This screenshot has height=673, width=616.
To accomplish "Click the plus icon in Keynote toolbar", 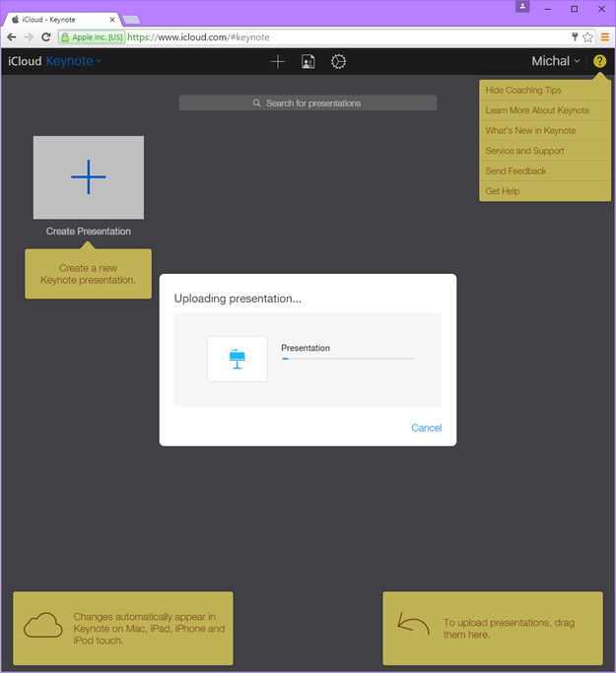I will pyautogui.click(x=278, y=61).
